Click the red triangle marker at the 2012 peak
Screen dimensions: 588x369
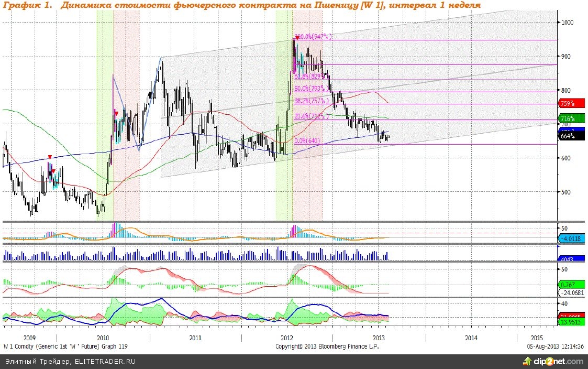(297, 38)
